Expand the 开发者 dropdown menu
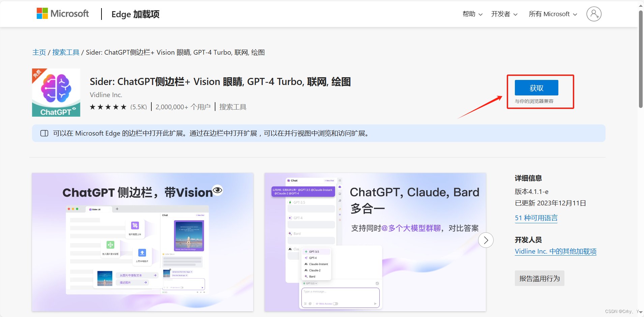644x317 pixels. pos(504,14)
